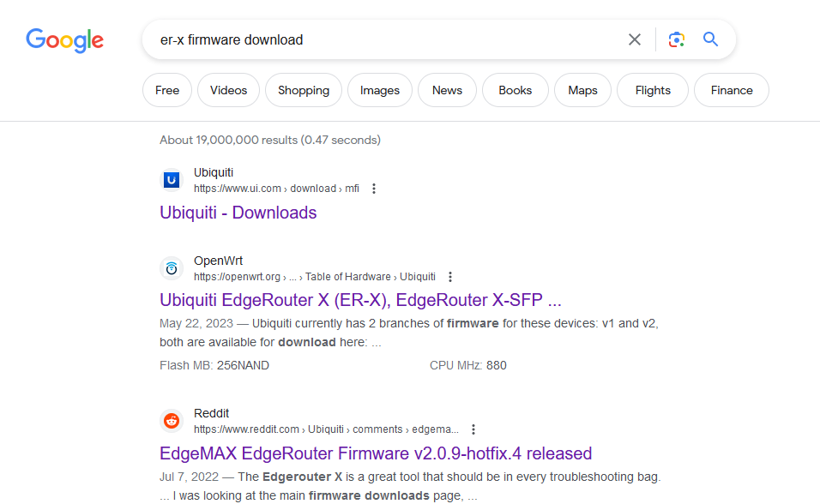
Task: Click into the search query text field
Action: [x=386, y=39]
